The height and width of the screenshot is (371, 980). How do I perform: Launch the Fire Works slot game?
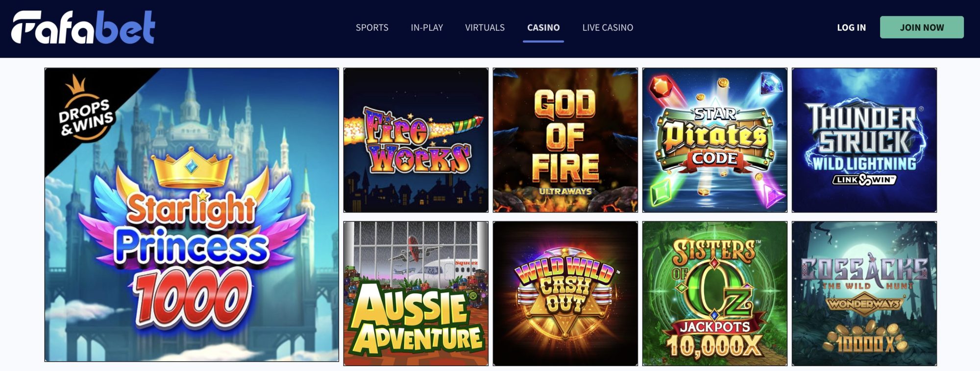point(416,140)
